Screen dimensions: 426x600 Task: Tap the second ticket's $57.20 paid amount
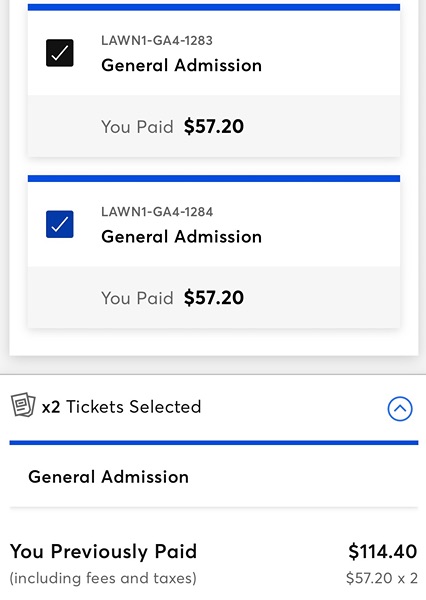(214, 298)
